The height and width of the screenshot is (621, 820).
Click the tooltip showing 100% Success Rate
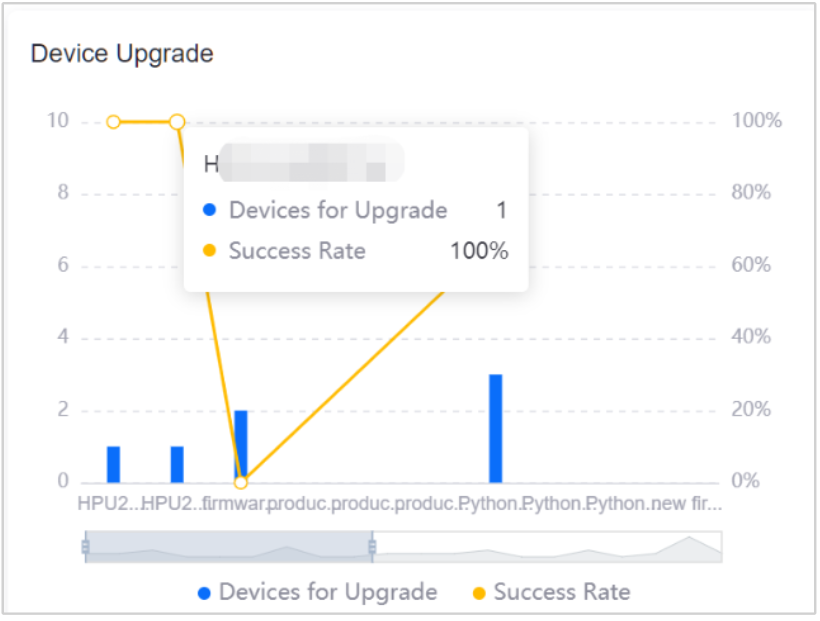pyautogui.click(x=355, y=208)
